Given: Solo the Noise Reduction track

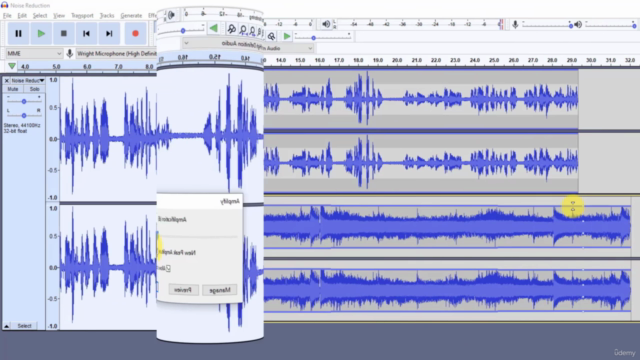Looking at the screenshot, I should tap(34, 89).
